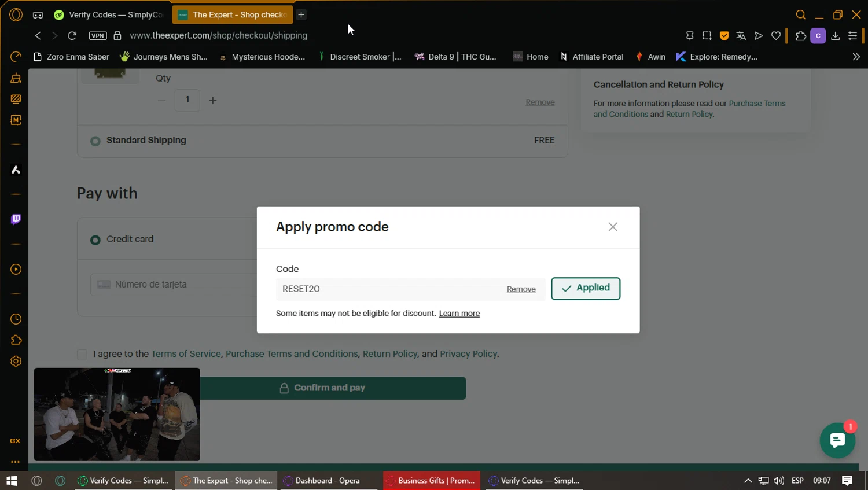
Task: Click the send/flow arrow icon
Action: pyautogui.click(x=759, y=36)
